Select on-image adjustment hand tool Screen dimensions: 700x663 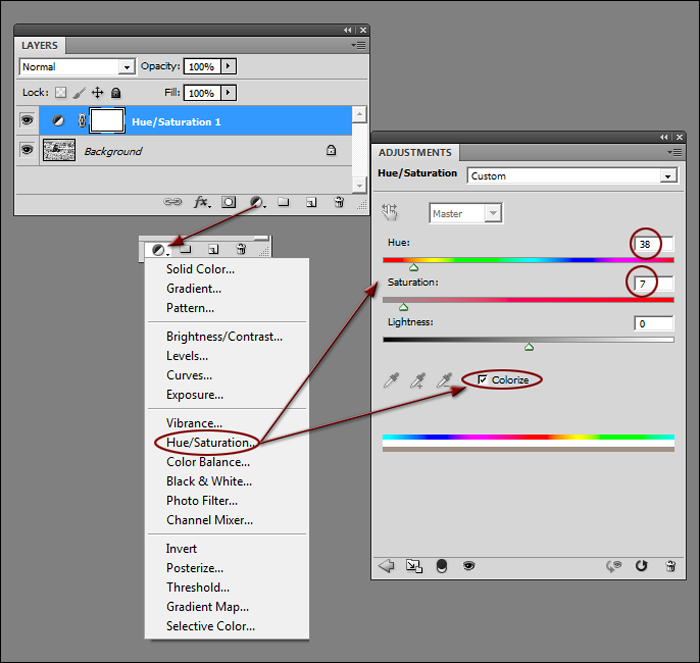[x=390, y=212]
